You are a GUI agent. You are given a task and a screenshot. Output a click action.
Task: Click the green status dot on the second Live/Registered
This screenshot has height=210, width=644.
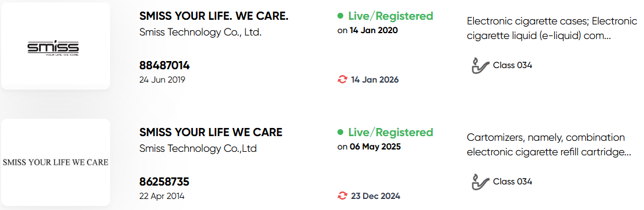point(340,133)
